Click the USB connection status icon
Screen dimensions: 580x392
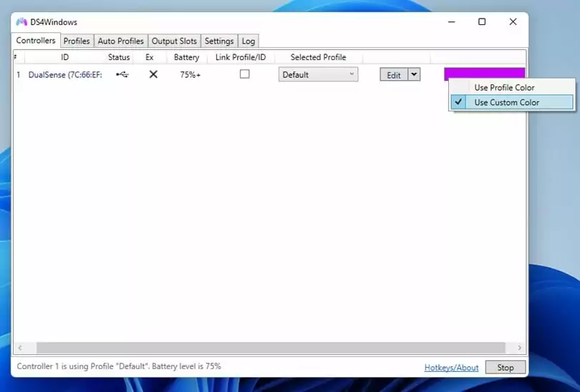click(122, 74)
